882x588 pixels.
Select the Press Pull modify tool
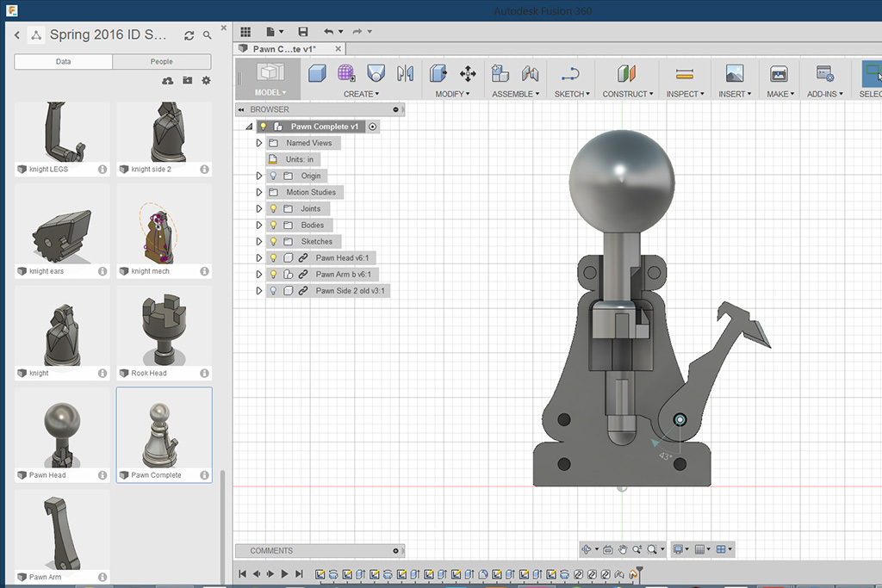pyautogui.click(x=438, y=74)
